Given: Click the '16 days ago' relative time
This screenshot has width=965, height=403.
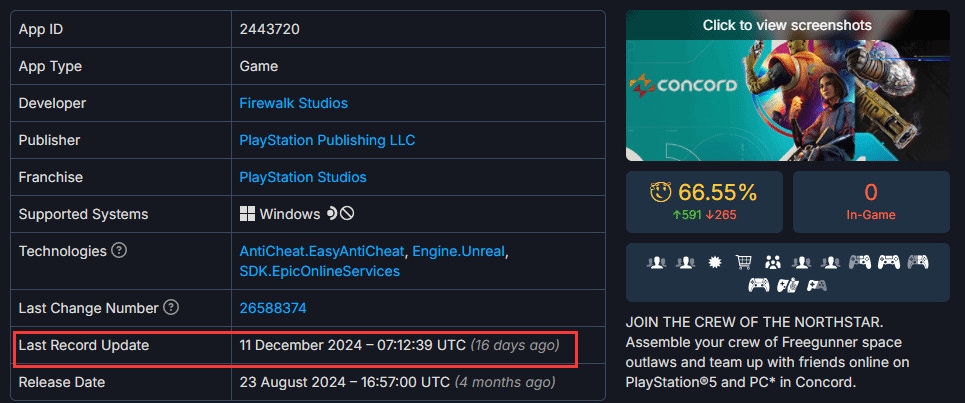Looking at the screenshot, I should pyautogui.click(x=515, y=345).
